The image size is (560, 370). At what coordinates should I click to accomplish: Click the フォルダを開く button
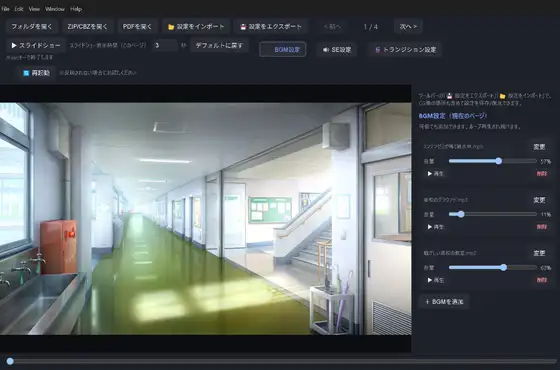click(x=32, y=26)
